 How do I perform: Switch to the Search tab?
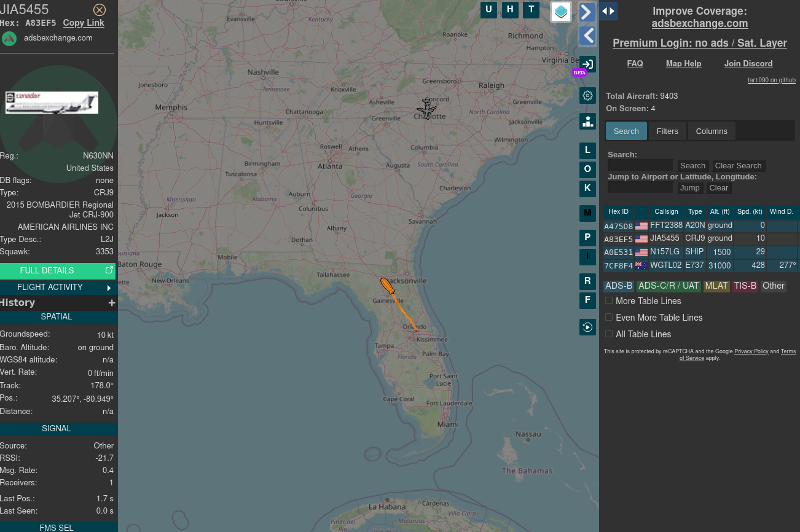626,131
